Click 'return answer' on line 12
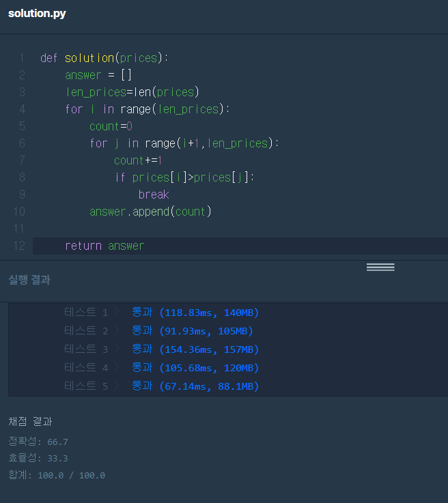The width and height of the screenshot is (448, 503). click(x=104, y=246)
